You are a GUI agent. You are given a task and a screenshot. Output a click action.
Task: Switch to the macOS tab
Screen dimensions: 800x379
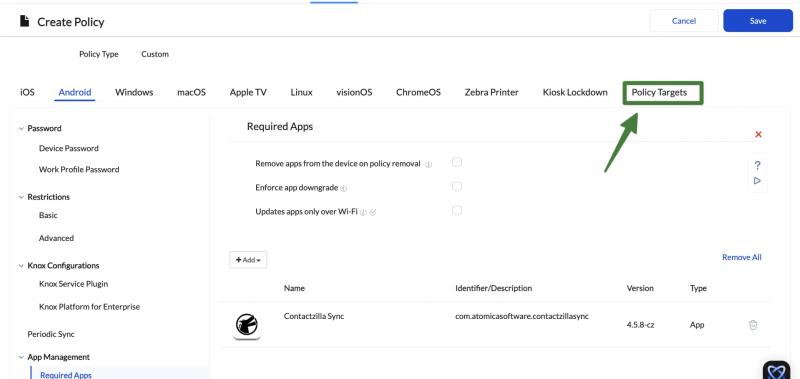coord(191,92)
